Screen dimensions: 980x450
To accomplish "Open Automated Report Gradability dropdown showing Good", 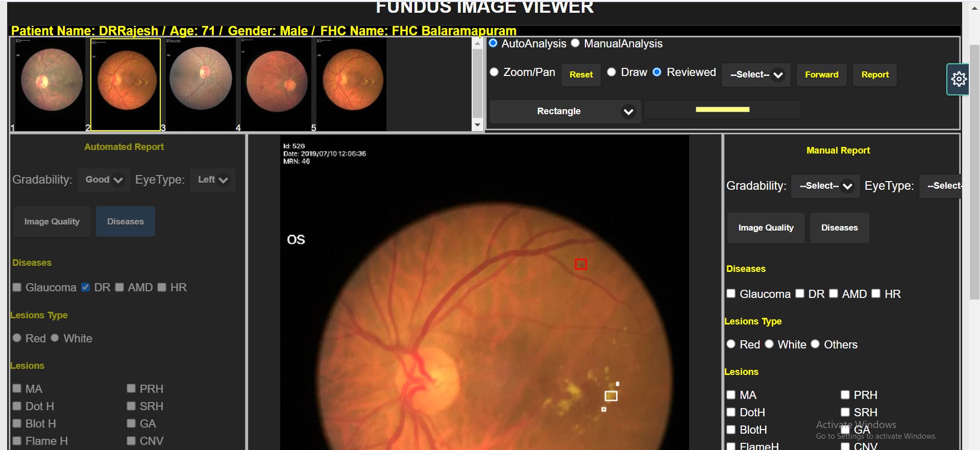I will (104, 180).
